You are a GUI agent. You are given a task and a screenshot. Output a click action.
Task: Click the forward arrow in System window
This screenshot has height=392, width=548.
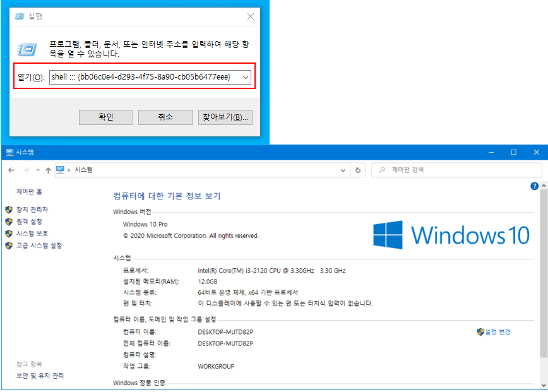click(27, 170)
